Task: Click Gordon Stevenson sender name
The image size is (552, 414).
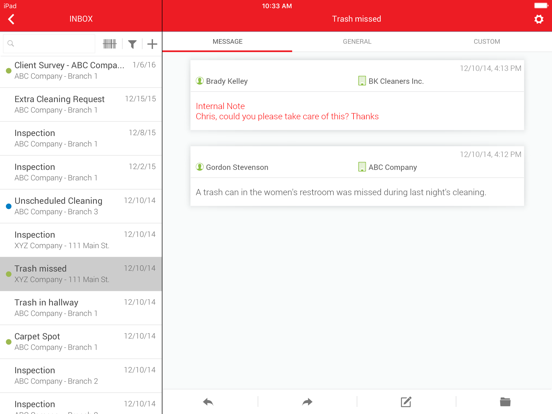Action: (237, 167)
